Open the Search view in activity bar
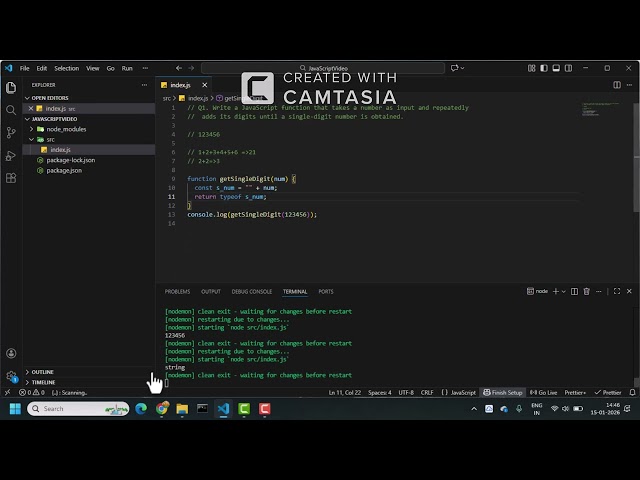 11,110
